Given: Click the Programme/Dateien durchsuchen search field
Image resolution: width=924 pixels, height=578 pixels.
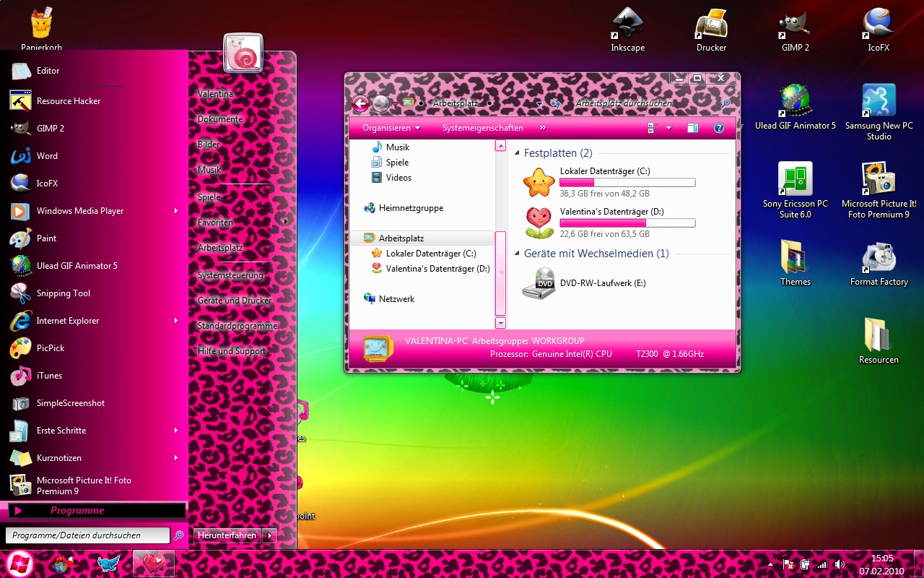Looking at the screenshot, I should point(87,535).
